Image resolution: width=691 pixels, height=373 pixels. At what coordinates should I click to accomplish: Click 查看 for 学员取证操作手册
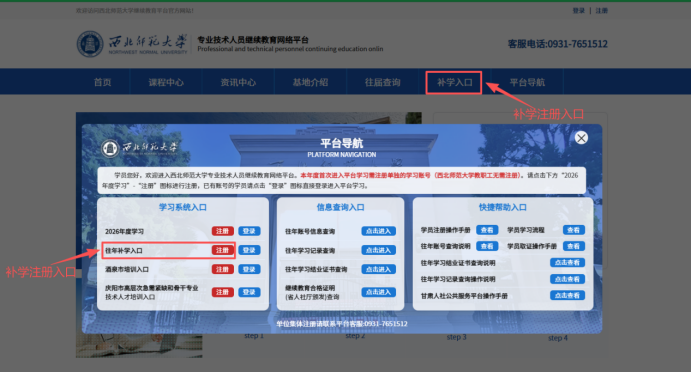pyautogui.click(x=574, y=246)
